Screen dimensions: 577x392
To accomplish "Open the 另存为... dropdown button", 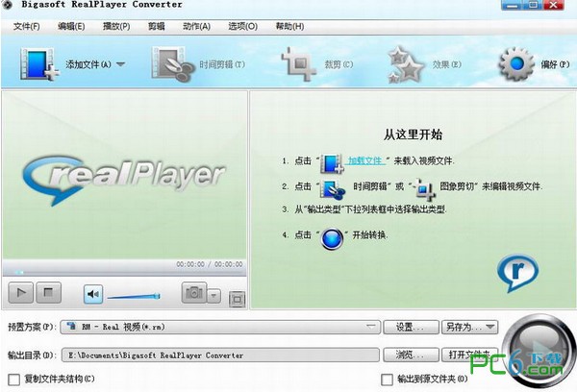I will [469, 327].
